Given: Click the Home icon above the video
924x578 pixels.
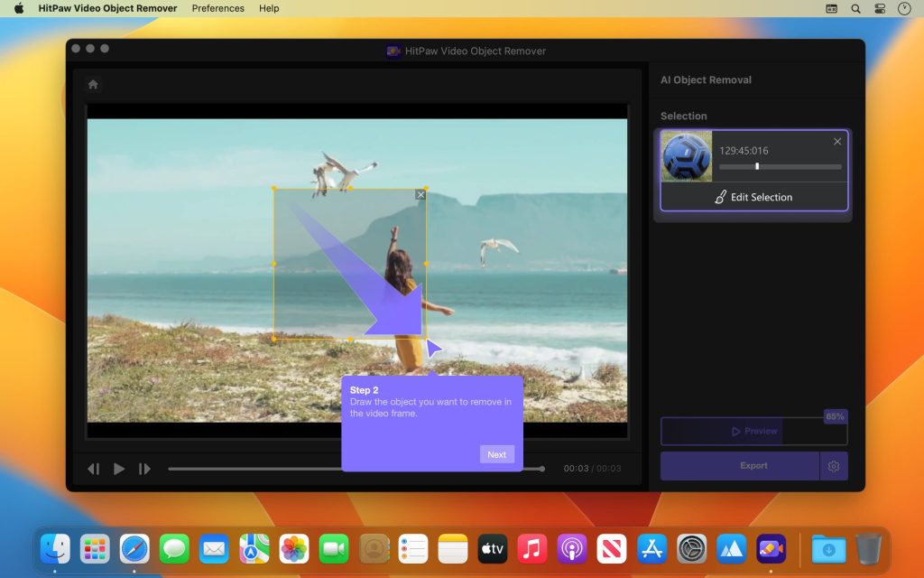Looking at the screenshot, I should [x=93, y=83].
